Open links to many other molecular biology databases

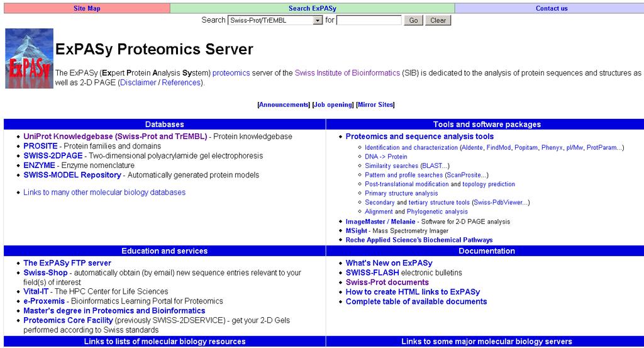104,193
